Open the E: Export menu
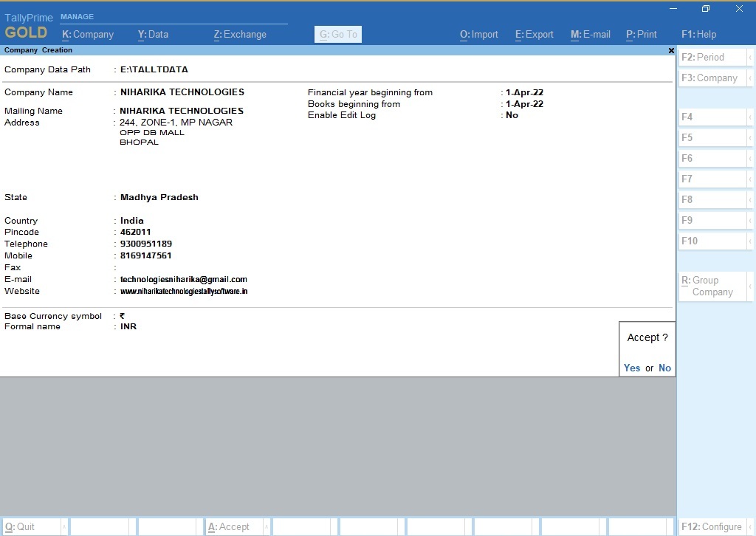Viewport: 756px width, 536px height. pos(535,34)
